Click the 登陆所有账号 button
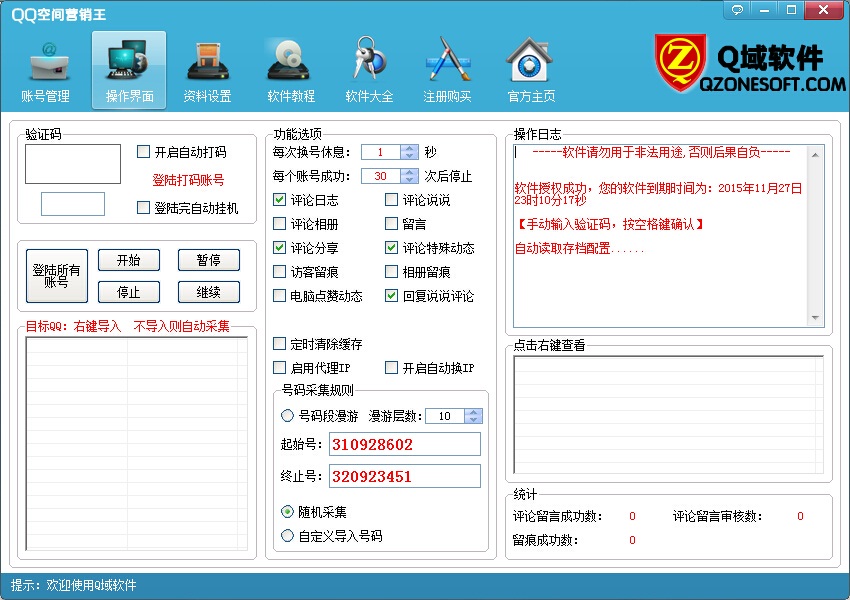Viewport: 850px width, 600px height. click(56, 276)
